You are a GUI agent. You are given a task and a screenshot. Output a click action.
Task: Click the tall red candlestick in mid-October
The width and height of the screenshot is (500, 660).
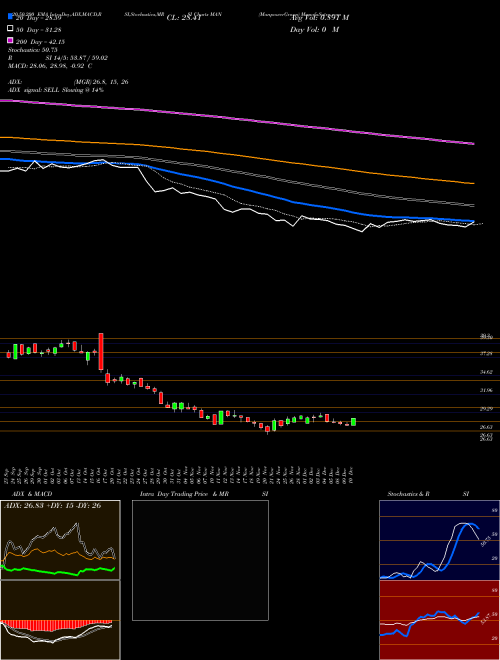[x=101, y=352]
